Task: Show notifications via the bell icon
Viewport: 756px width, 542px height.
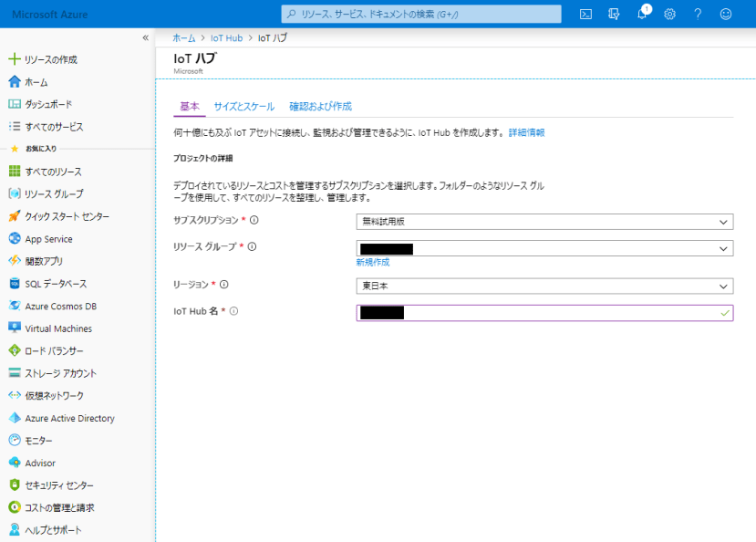Action: click(x=643, y=13)
